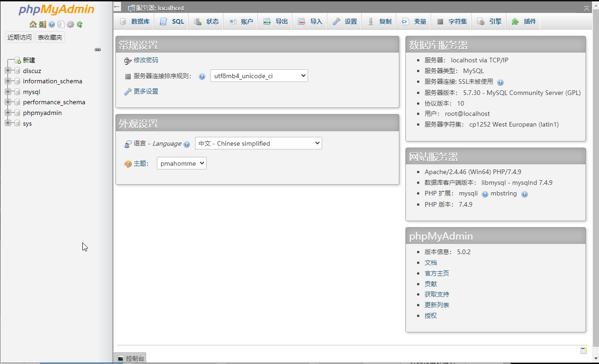This screenshot has height=364, width=599.
Task: Open the 设置 tab
Action: [344, 21]
